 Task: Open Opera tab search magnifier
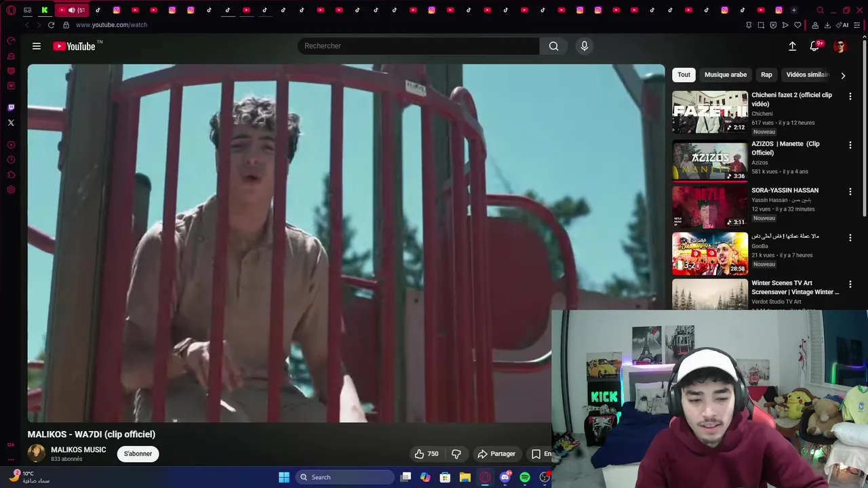tap(820, 10)
